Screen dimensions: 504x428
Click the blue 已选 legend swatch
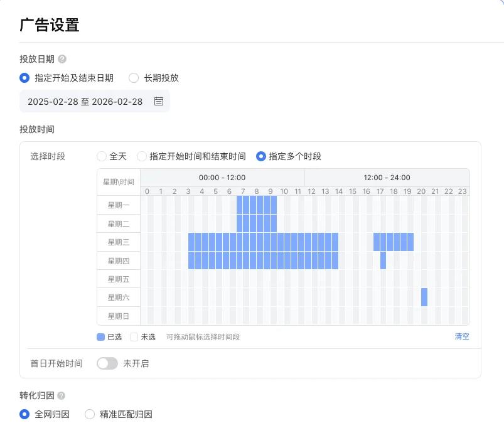[100, 337]
